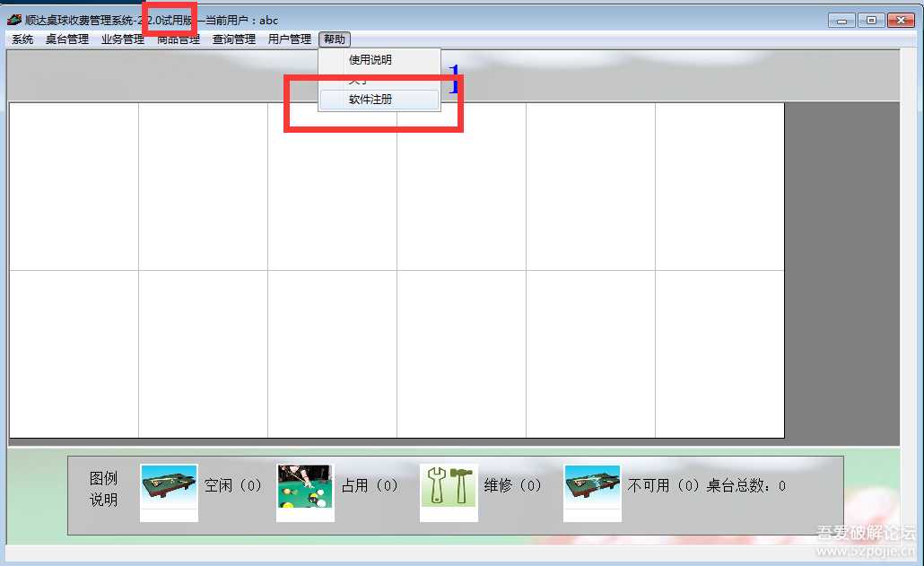
Task: Open the 商品管理 menu
Action: (x=179, y=39)
